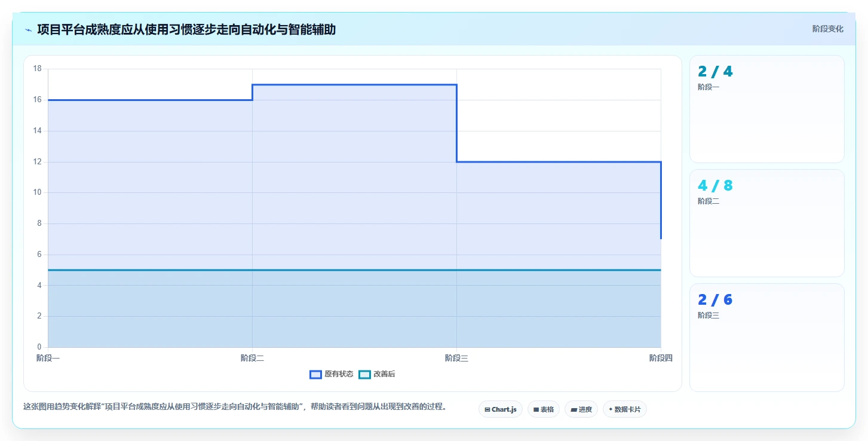Image resolution: width=868 pixels, height=441 pixels.
Task: Click the 阶段二 x-axis label
Action: (x=252, y=358)
